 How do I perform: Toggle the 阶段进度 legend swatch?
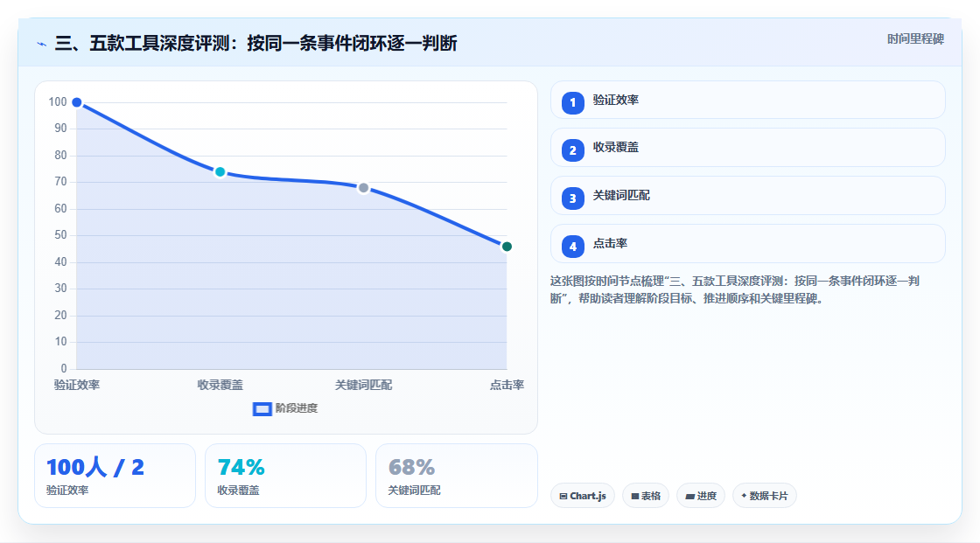(262, 408)
